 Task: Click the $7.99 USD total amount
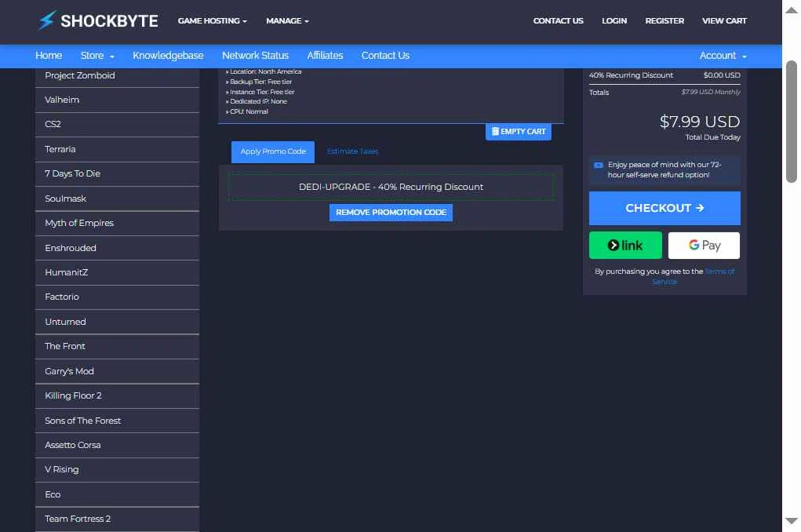(699, 122)
